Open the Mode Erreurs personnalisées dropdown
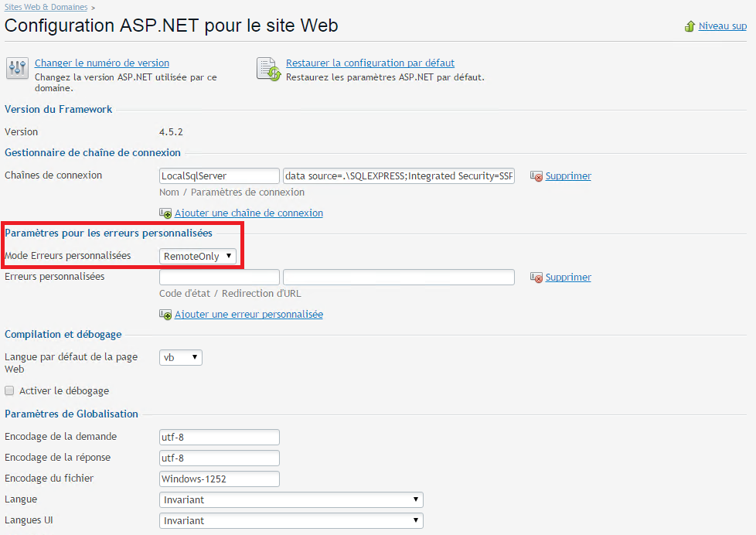Screen dimensions: 756x535 click(198, 256)
